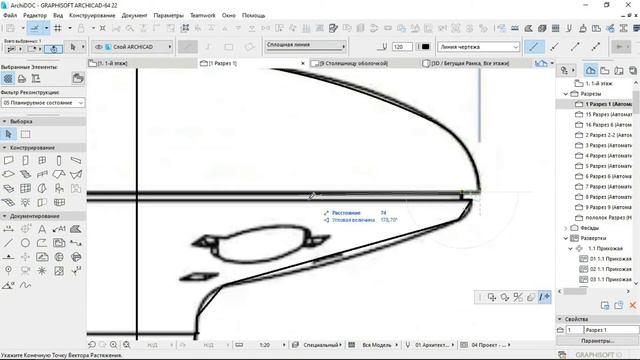640x360 pixels.
Task: Select the Arc/Circle tool
Action: coord(25,243)
